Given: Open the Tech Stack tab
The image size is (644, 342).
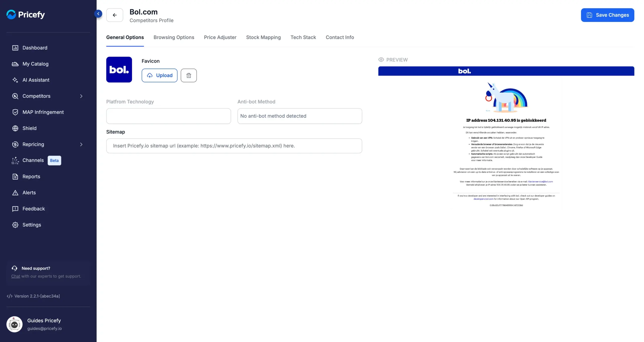Looking at the screenshot, I should click(303, 37).
